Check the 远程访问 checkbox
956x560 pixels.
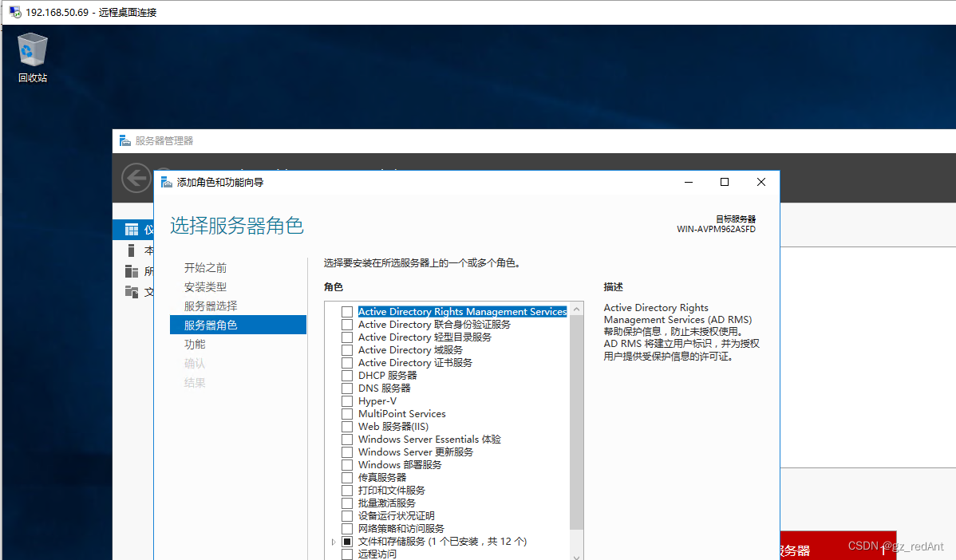[347, 554]
